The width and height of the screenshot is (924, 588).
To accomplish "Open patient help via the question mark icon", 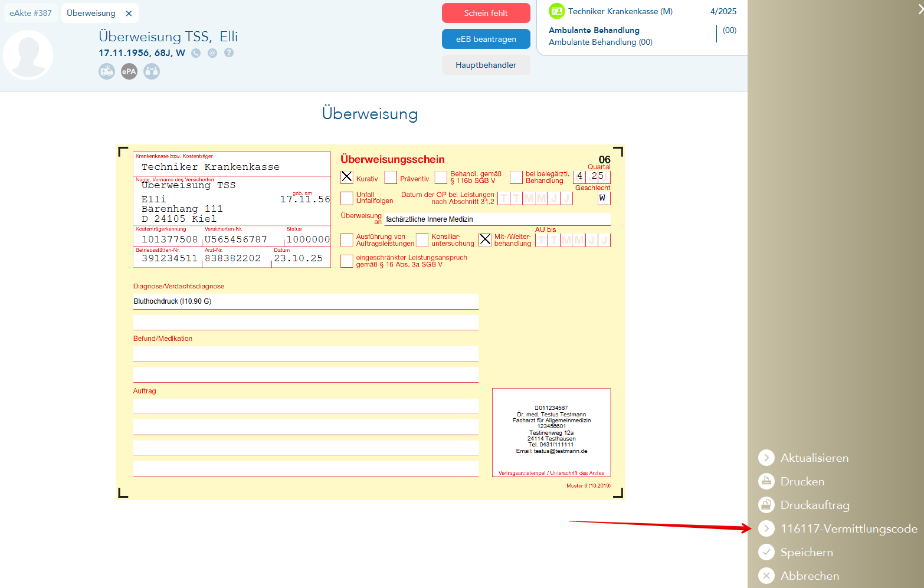I will tap(228, 53).
